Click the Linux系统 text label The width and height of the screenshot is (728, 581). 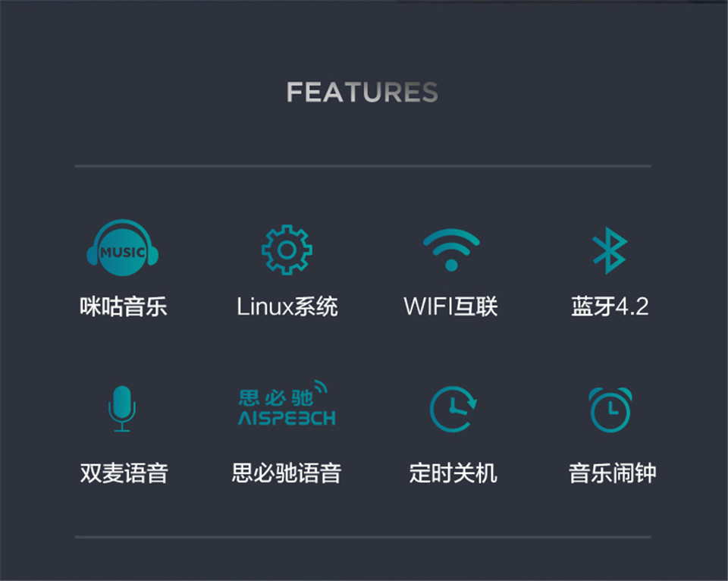pos(287,306)
